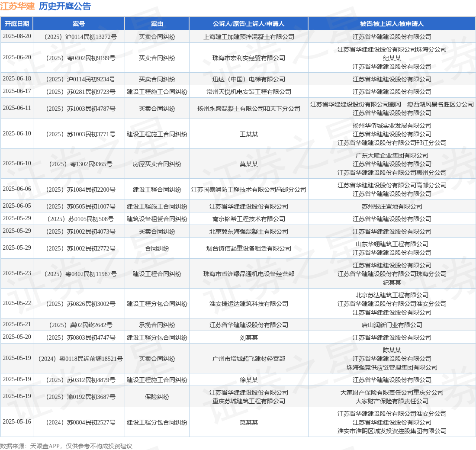Select the date 2025-05-22

pos(17,303)
